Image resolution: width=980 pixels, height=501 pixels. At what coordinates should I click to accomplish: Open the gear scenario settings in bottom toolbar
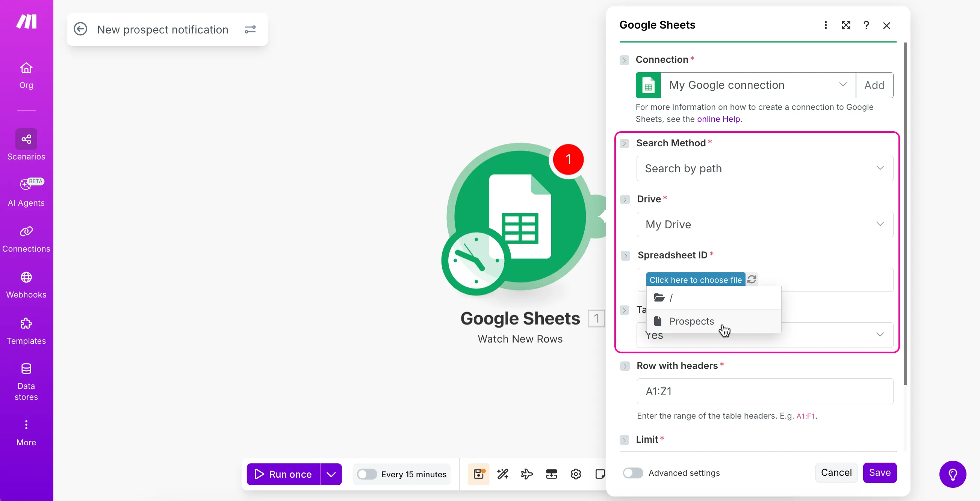576,474
